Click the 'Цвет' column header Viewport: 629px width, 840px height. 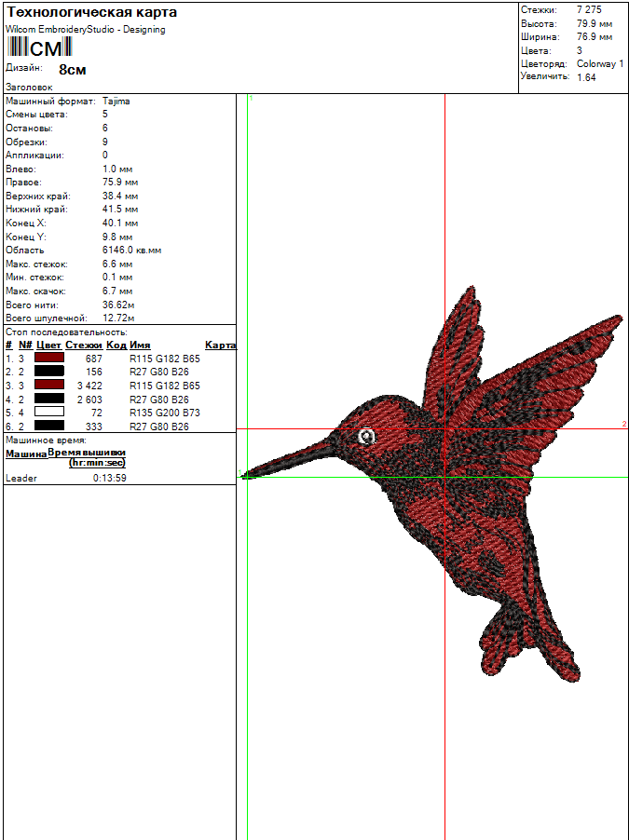[x=48, y=345]
